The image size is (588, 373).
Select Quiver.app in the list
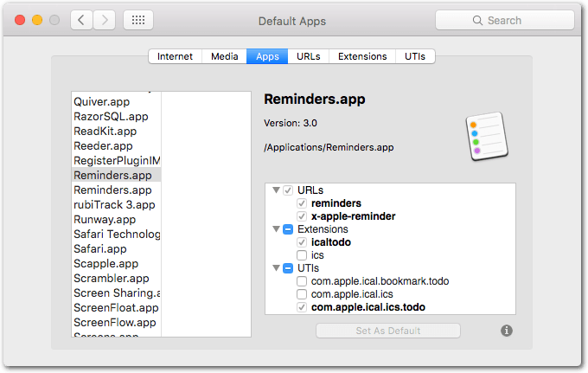[x=116, y=102]
